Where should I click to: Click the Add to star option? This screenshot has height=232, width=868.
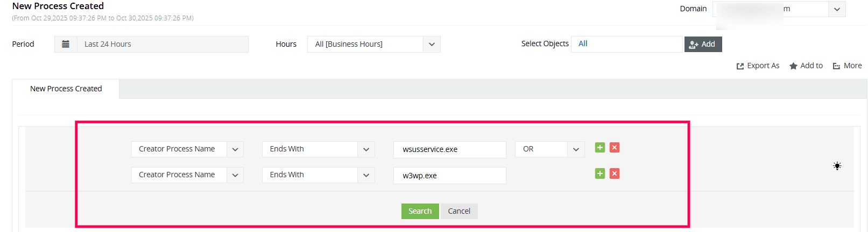point(806,66)
